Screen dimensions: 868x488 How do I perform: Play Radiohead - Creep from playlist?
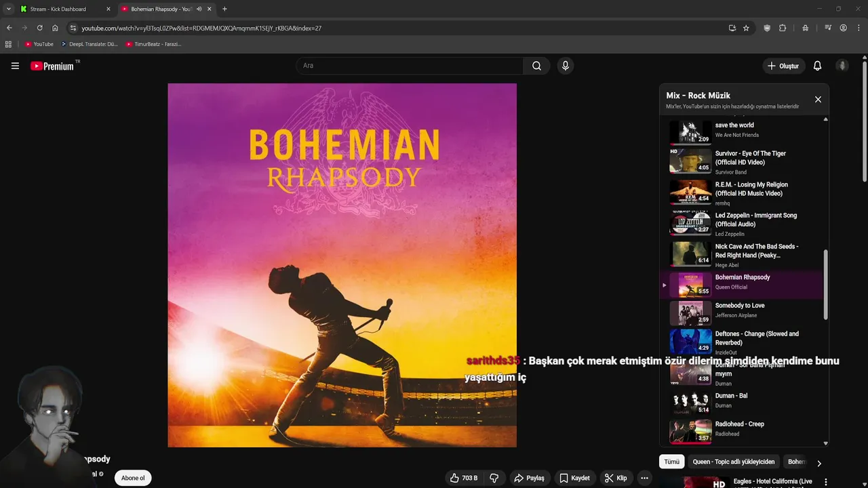[743, 431]
